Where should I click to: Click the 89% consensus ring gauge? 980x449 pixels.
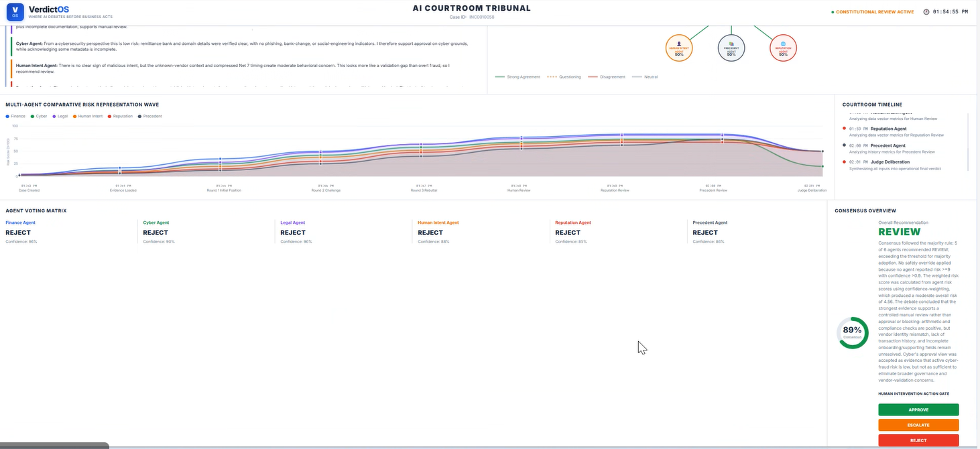coord(852,332)
